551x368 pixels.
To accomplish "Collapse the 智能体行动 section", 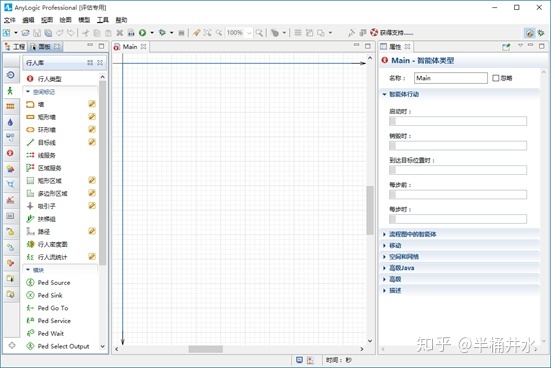I will [x=384, y=94].
